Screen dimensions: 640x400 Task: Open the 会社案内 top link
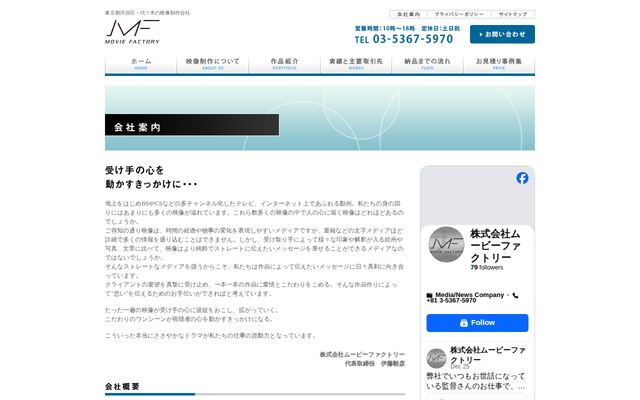409,14
